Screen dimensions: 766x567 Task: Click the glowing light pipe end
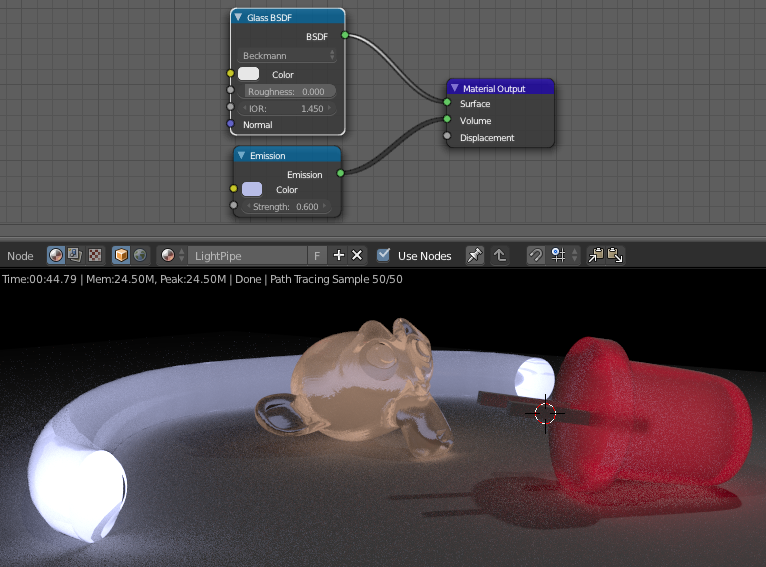pos(81,493)
